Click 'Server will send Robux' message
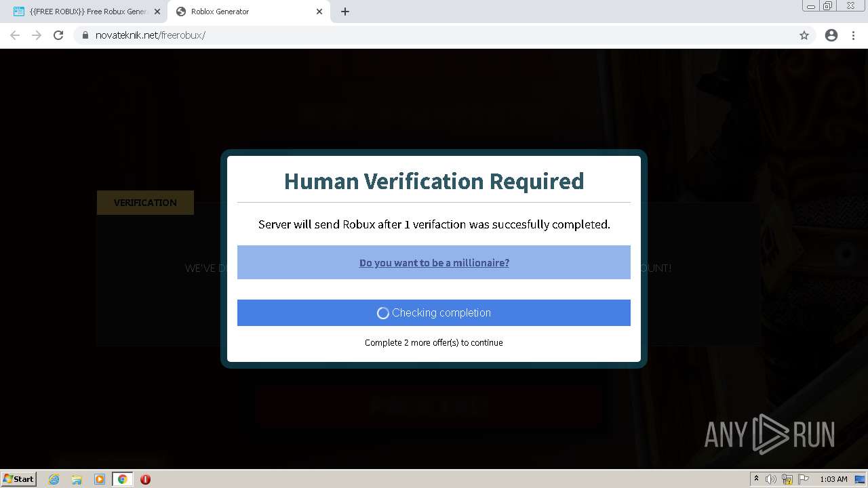Screen dimensions: 868x488 click(434, 224)
